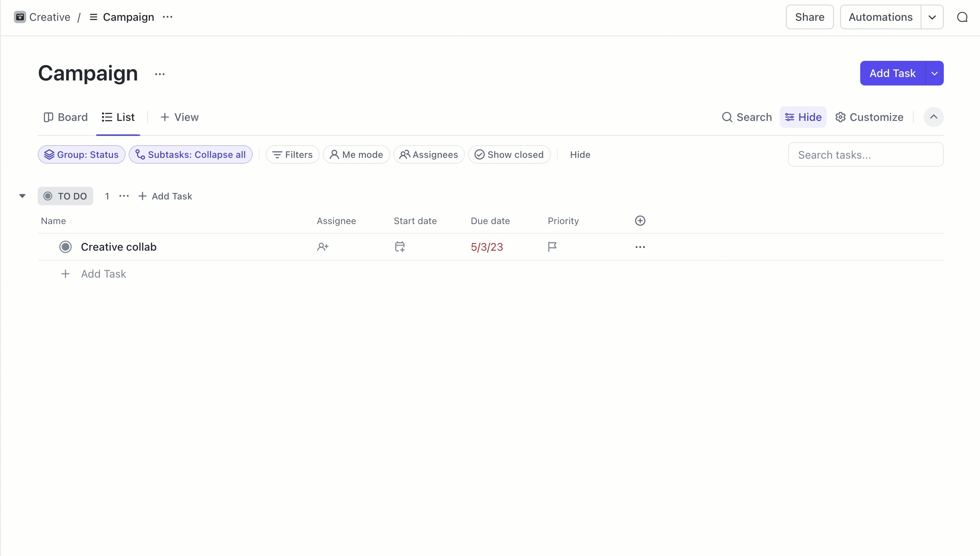Open the Filters button

pyautogui.click(x=292, y=154)
